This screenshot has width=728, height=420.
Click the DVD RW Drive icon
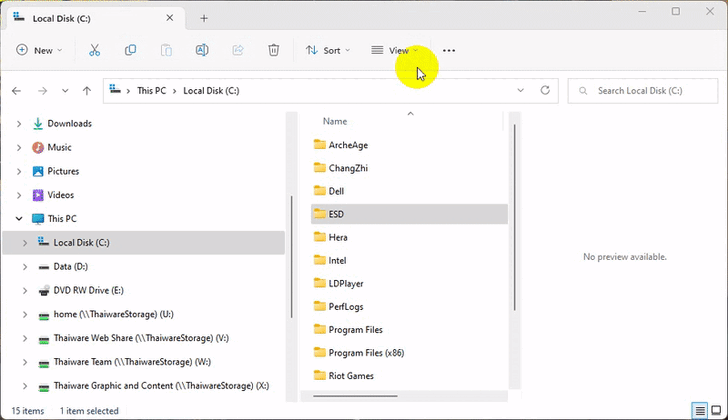pyautogui.click(x=44, y=291)
